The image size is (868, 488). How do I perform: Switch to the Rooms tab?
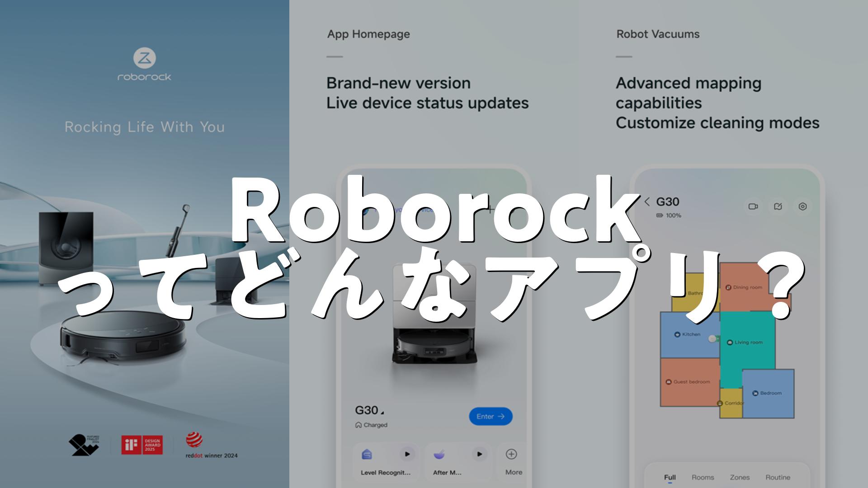703,477
